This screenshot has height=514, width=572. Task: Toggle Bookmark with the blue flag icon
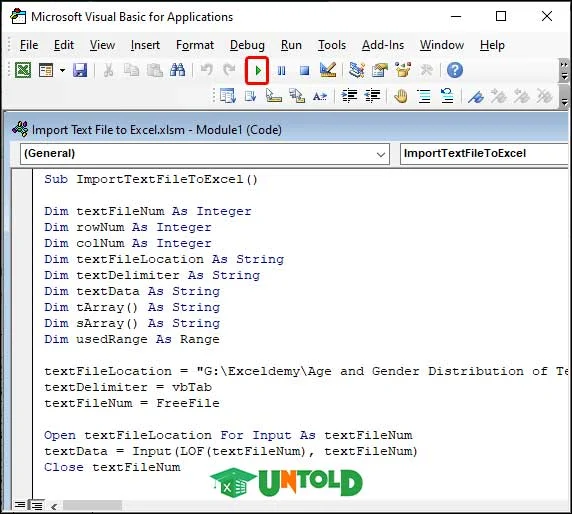coord(476,96)
